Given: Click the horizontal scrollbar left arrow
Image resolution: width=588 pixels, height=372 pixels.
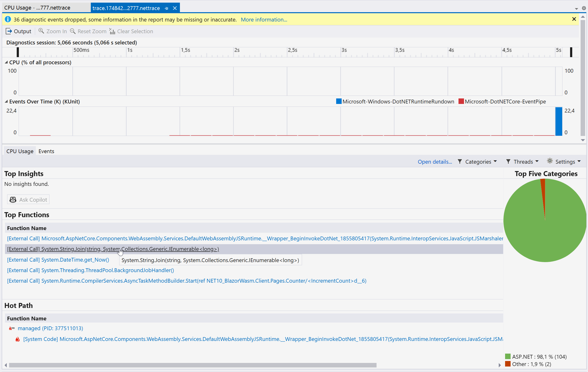Looking at the screenshot, I should 6,365.
